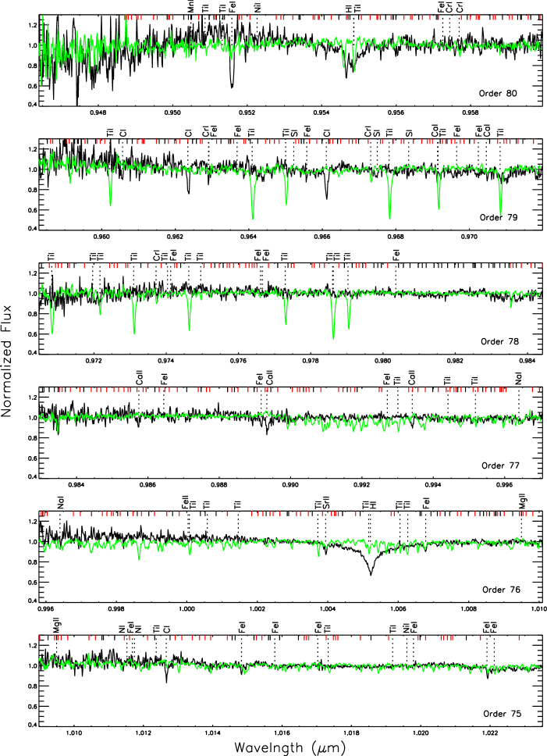Image resolution: width=547 pixels, height=756 pixels.
Task: Click the 0.980 wavelength tick label
Action: [x=383, y=361]
